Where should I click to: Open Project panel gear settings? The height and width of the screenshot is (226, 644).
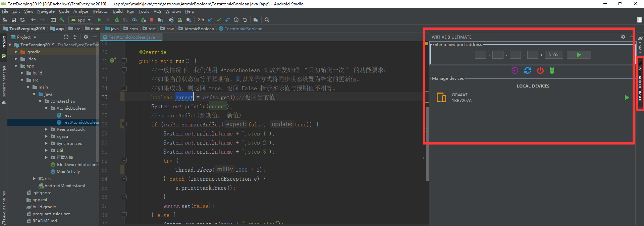86,37
